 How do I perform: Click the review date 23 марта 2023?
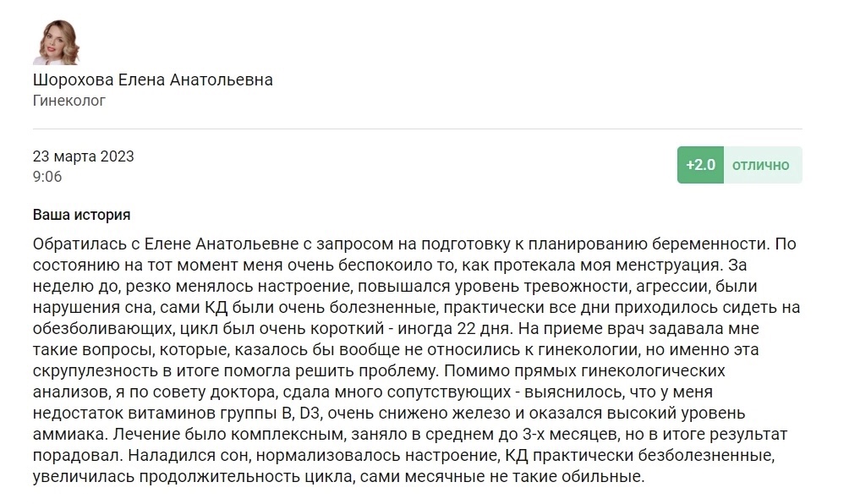[84, 156]
